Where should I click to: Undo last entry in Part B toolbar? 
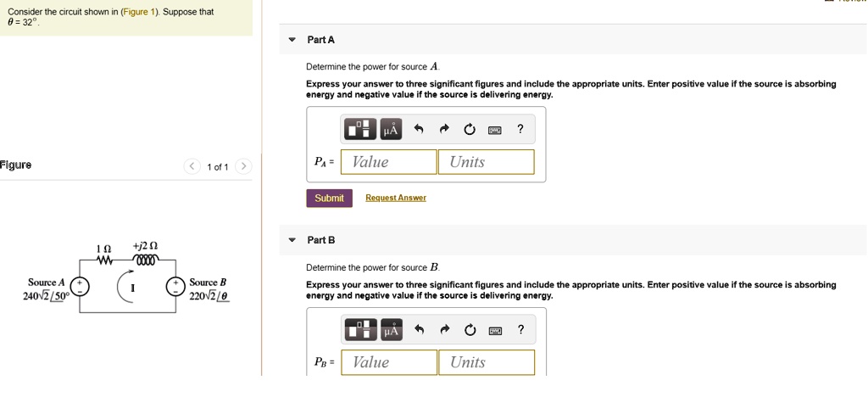pos(419,330)
